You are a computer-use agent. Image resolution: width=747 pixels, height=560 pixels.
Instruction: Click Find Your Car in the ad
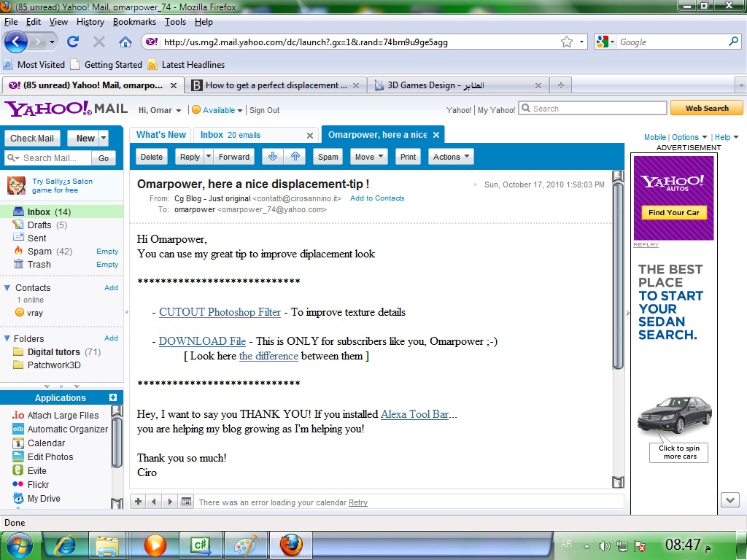coord(673,212)
